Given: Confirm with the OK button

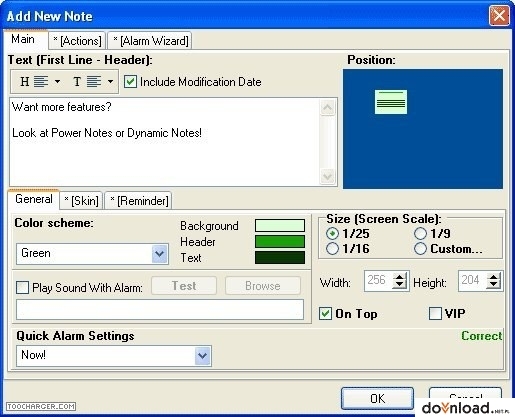Looking at the screenshot, I should click(x=377, y=398).
